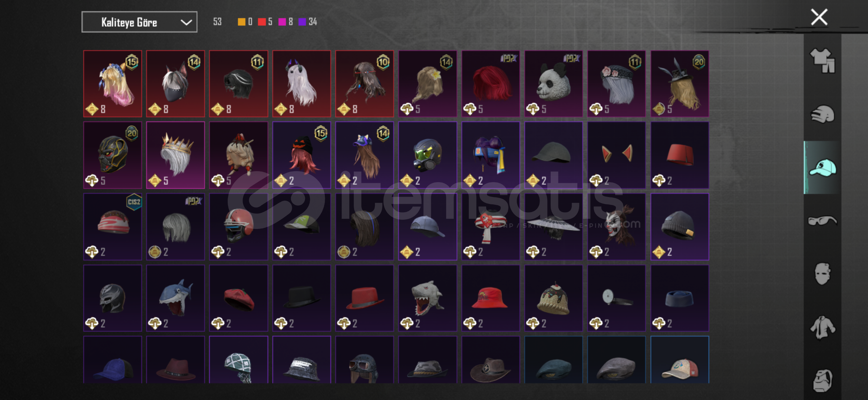This screenshot has width=868, height=400.
Task: Pick the pumpkin beanie red hair item
Action: click(301, 155)
